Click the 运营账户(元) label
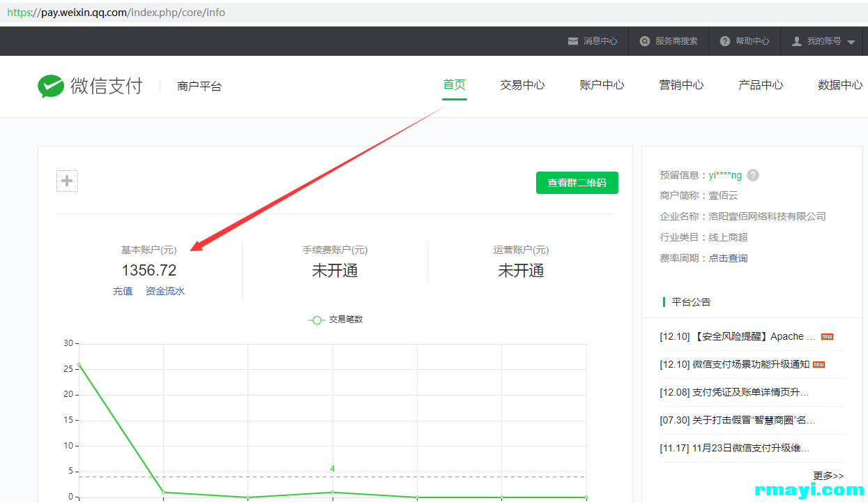 click(521, 250)
